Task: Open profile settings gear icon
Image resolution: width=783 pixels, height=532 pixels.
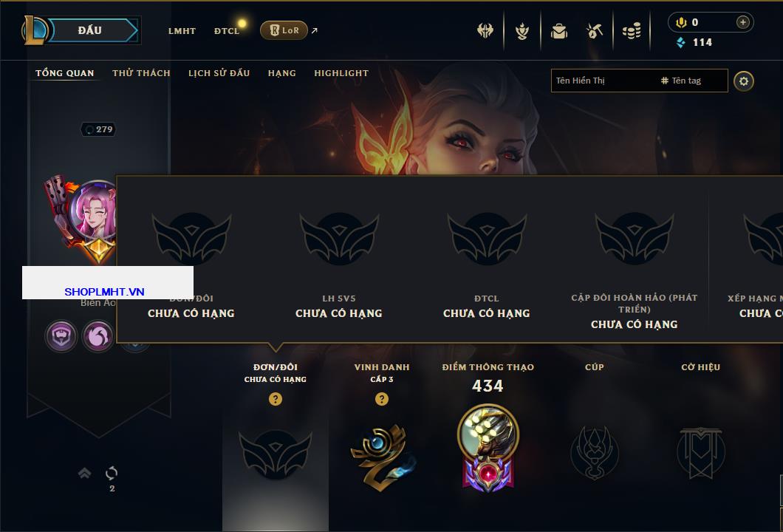Action: tap(744, 81)
